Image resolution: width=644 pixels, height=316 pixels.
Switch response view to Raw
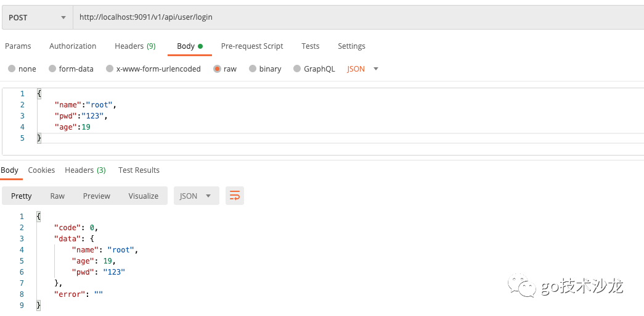click(x=57, y=196)
